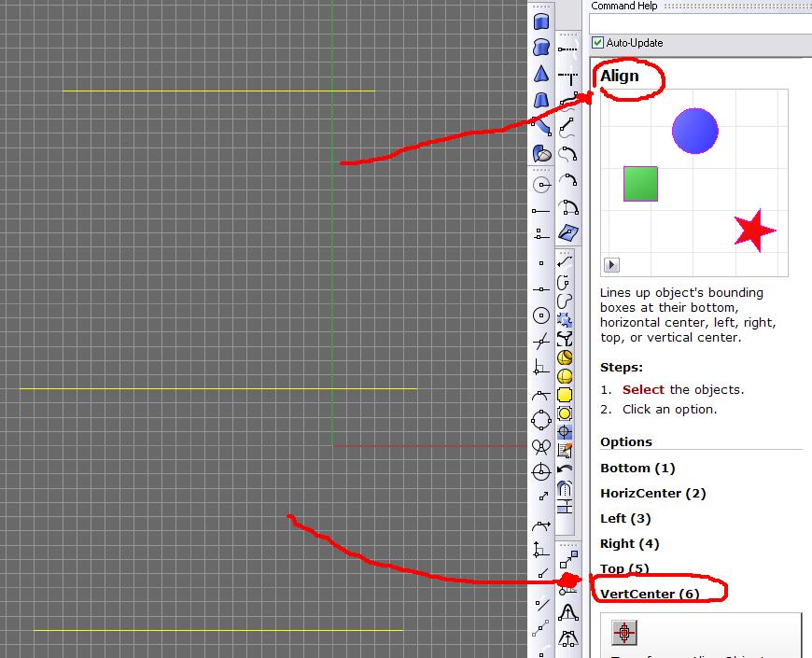Click the red Align toolbar button below options

624,633
